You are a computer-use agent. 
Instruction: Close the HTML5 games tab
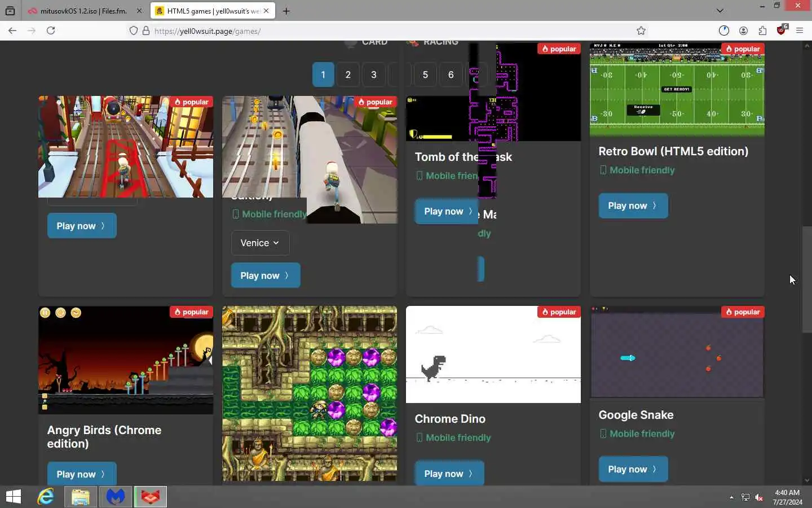[266, 11]
